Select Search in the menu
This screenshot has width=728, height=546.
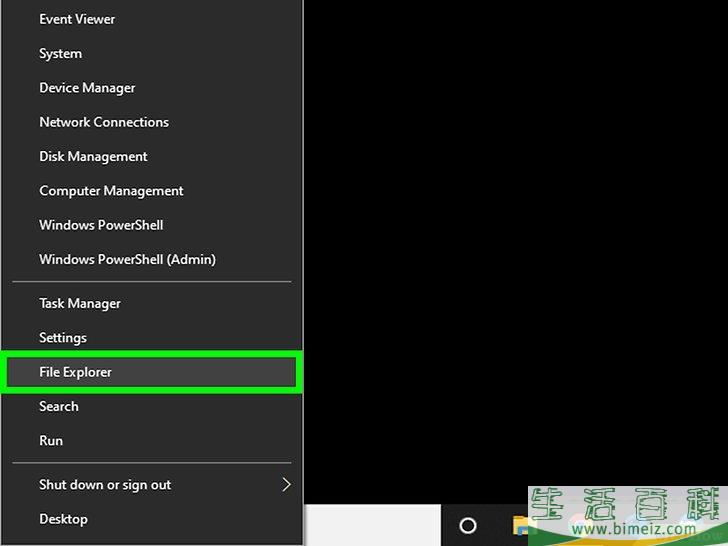59,407
